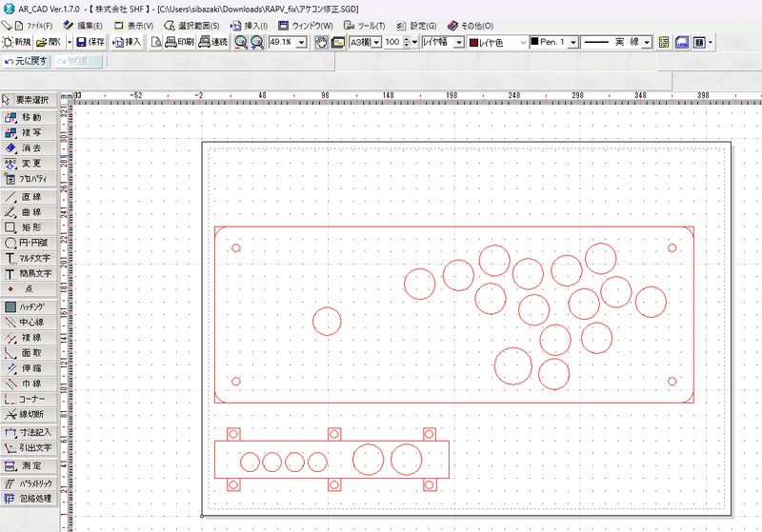Activate the ハッチング hatching tool
Viewport: 762px width, 532px height.
tap(29, 306)
